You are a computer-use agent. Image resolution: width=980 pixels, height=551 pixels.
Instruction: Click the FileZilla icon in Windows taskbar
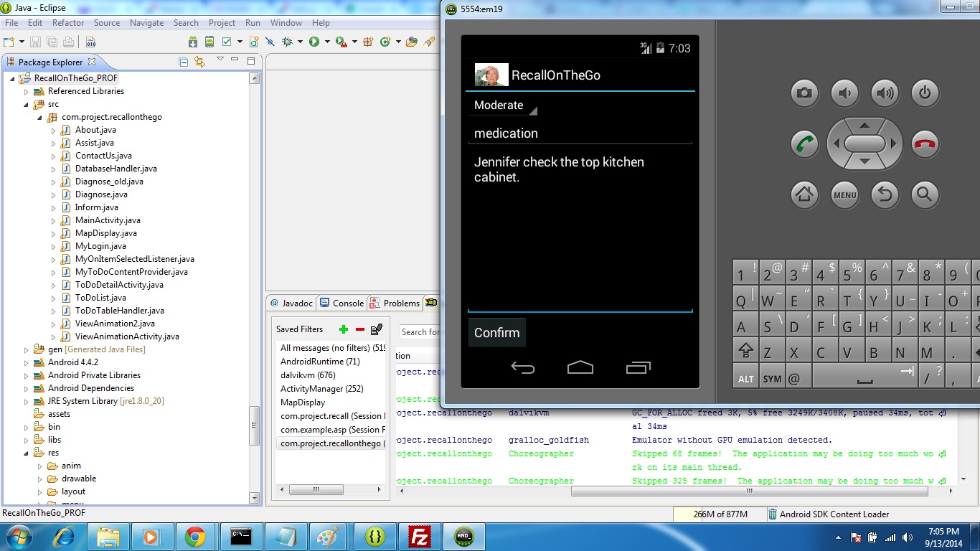(418, 537)
